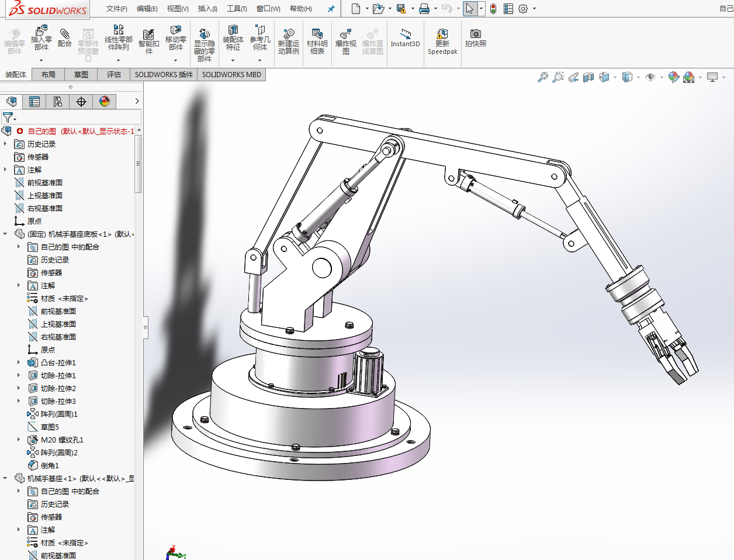Switch to the 评估 tab

click(x=114, y=75)
